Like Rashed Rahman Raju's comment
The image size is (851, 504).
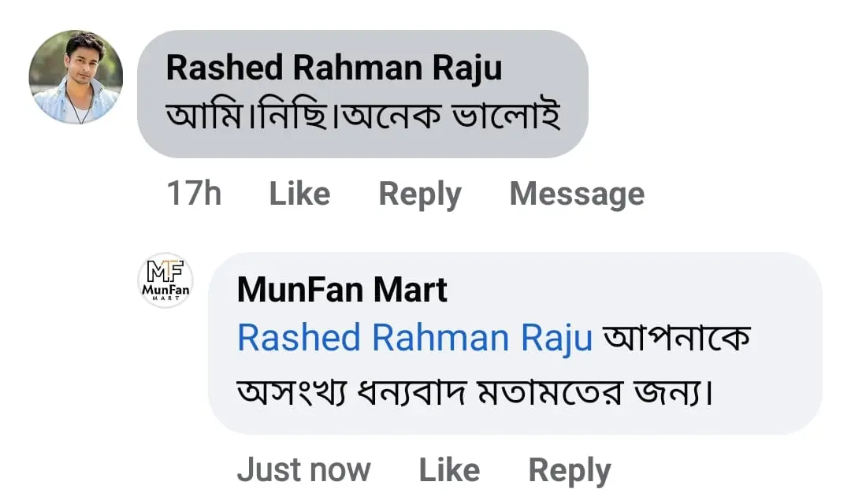[x=299, y=194]
